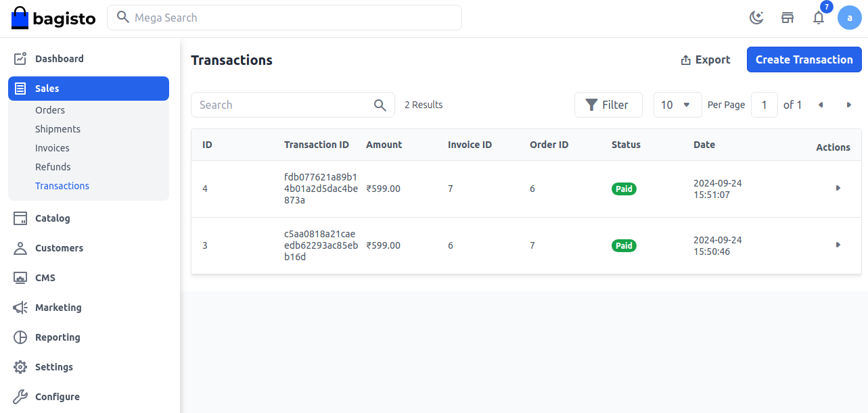Viewport: 868px width, 413px height.
Task: Open CMS using its sidebar icon
Action: (x=20, y=277)
